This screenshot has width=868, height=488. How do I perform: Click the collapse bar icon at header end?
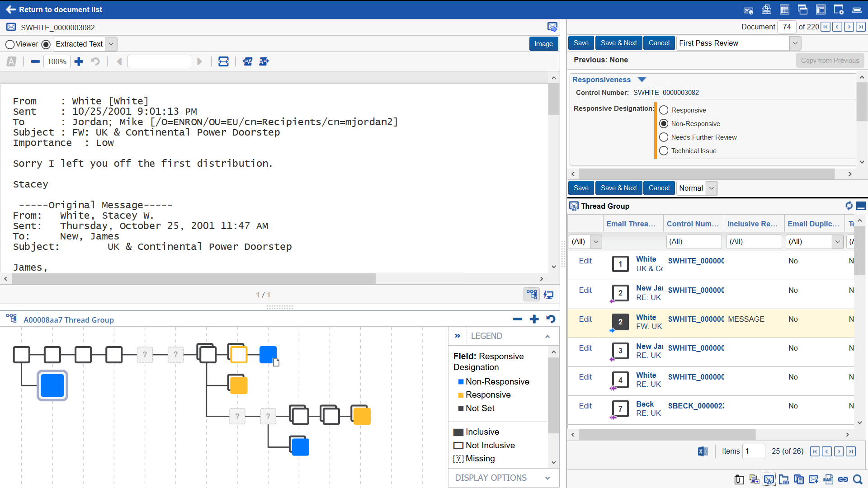click(x=857, y=9)
